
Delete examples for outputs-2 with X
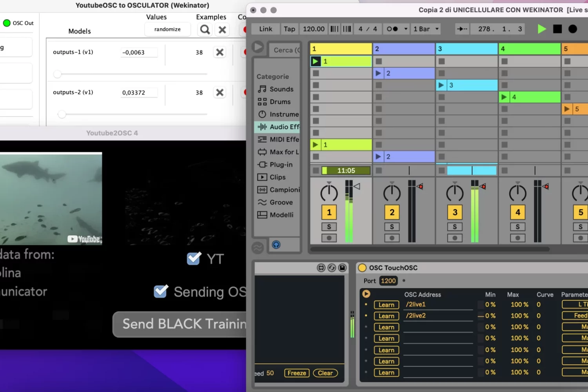(220, 93)
